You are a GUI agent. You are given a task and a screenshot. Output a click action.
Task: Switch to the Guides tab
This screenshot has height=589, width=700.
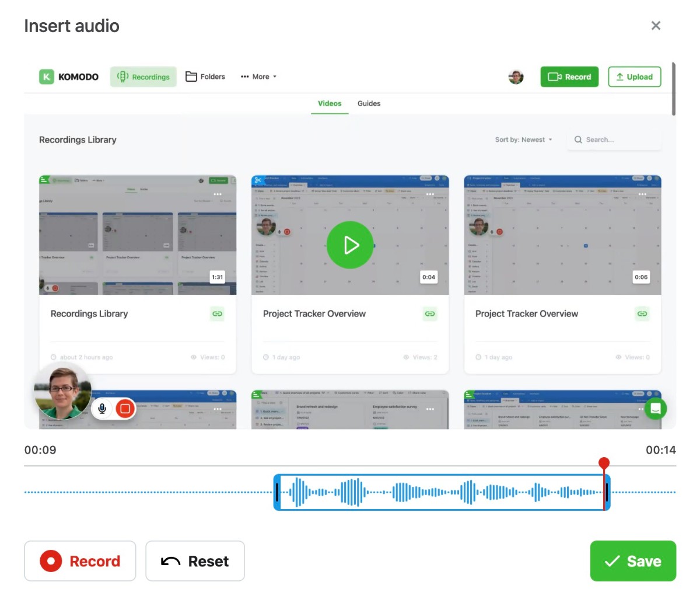tap(369, 103)
